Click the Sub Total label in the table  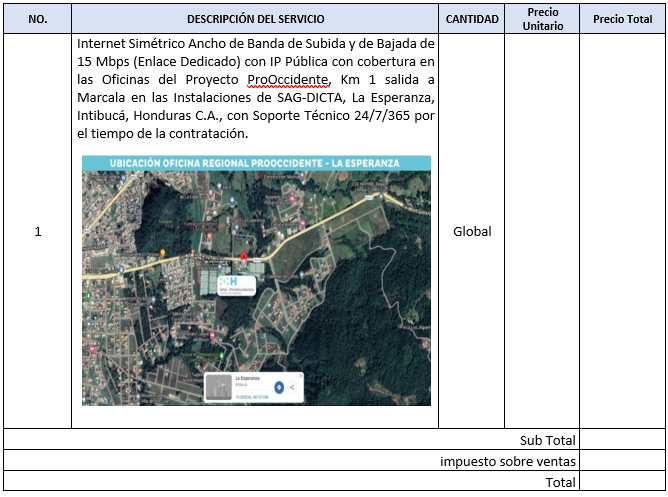[547, 440]
